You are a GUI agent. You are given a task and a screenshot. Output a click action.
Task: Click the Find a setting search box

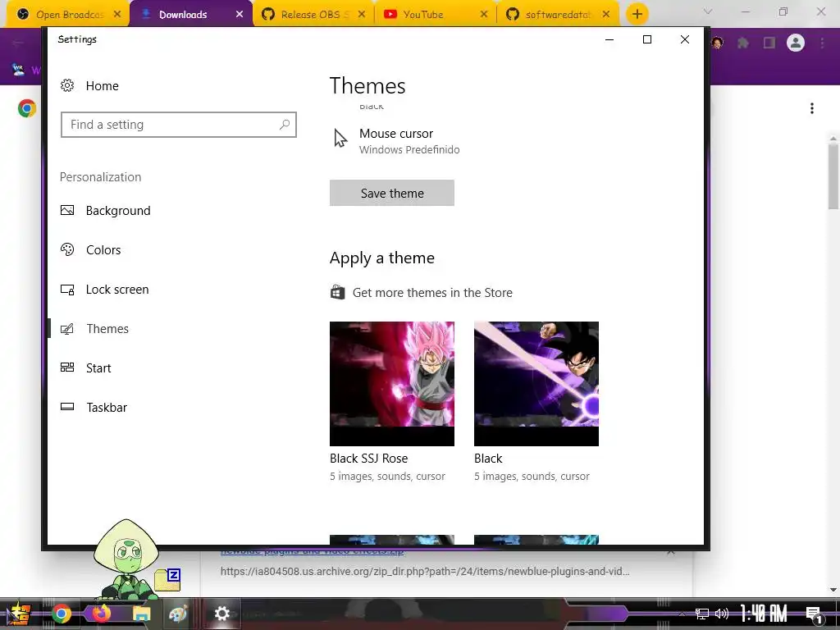(x=178, y=125)
